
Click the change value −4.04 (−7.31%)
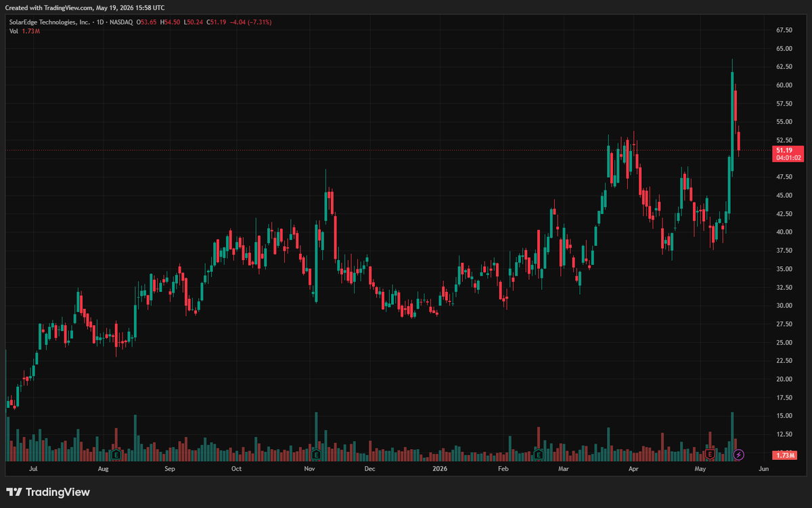point(250,22)
